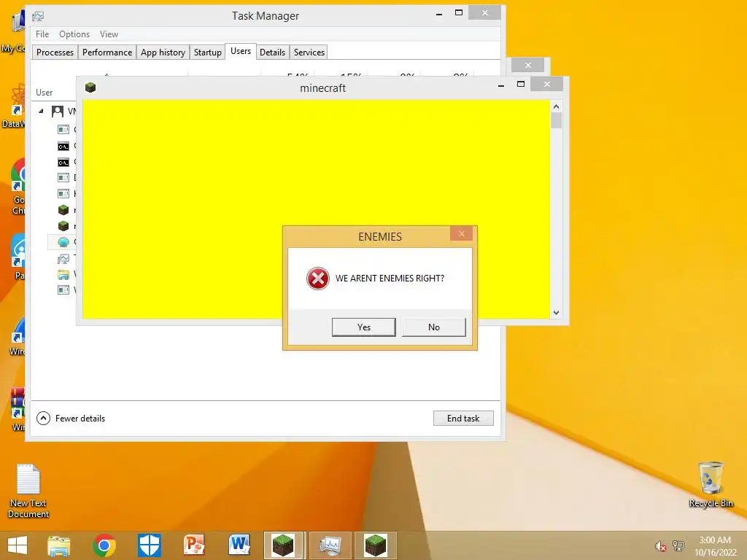This screenshot has height=560, width=747.
Task: Select the user account avatar icon
Action: click(58, 112)
